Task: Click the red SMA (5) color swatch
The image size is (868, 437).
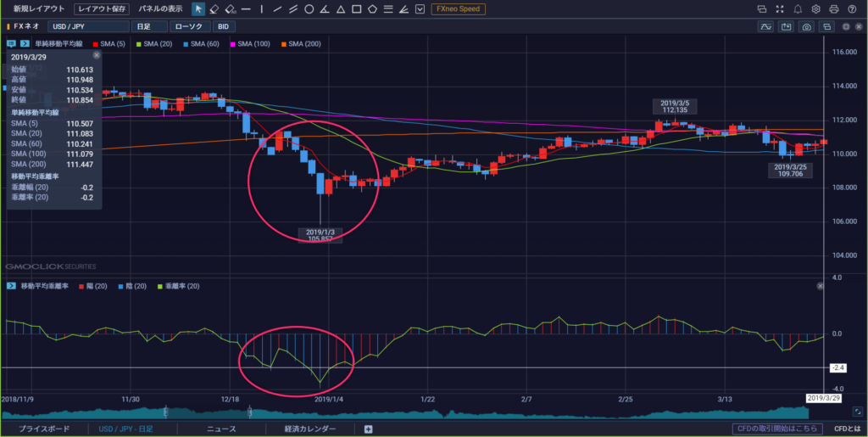Action: [x=96, y=44]
